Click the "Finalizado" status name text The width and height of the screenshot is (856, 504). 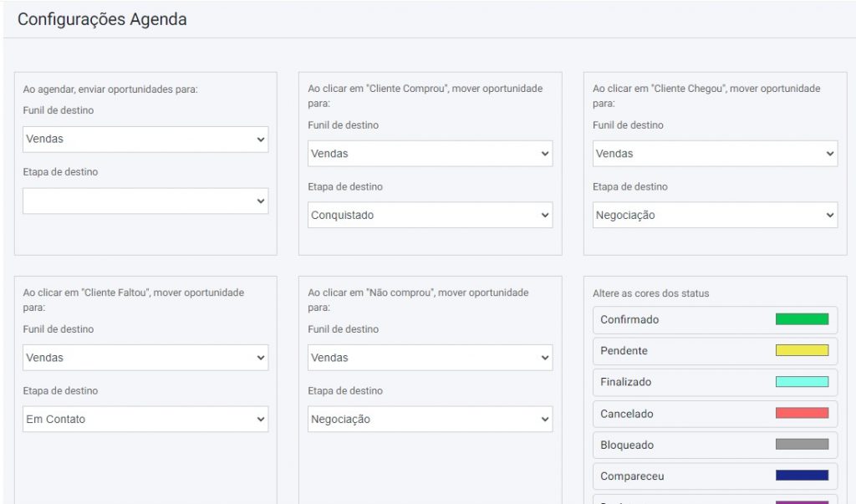click(625, 382)
